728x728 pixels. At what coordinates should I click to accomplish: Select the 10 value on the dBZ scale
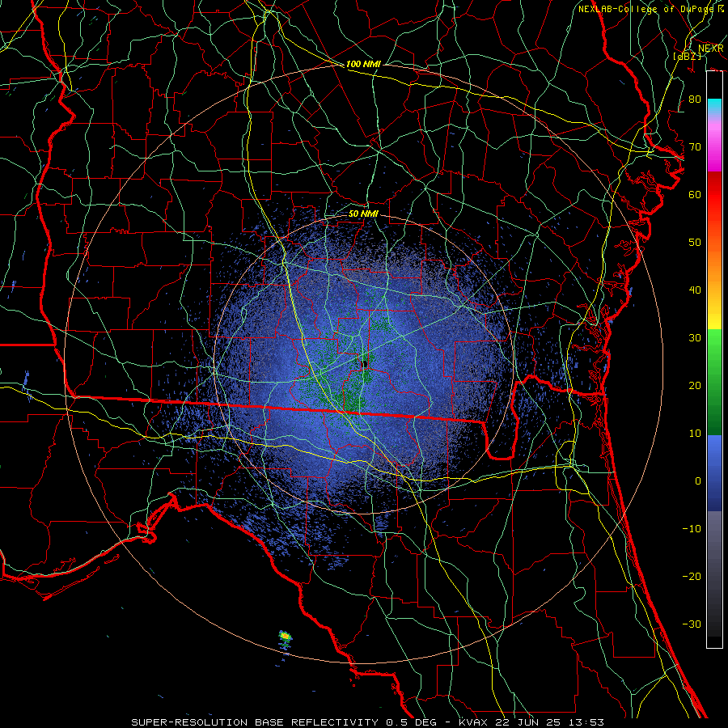coord(695,434)
